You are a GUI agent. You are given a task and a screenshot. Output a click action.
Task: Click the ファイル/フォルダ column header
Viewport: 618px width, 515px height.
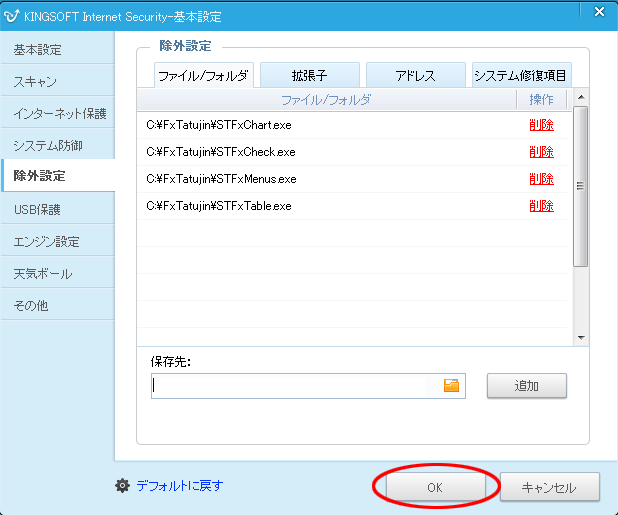[x=326, y=100]
